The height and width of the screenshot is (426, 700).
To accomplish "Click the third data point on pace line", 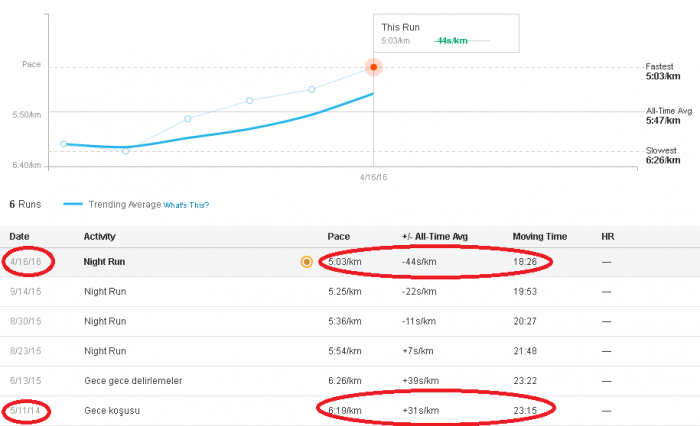I will click(188, 119).
